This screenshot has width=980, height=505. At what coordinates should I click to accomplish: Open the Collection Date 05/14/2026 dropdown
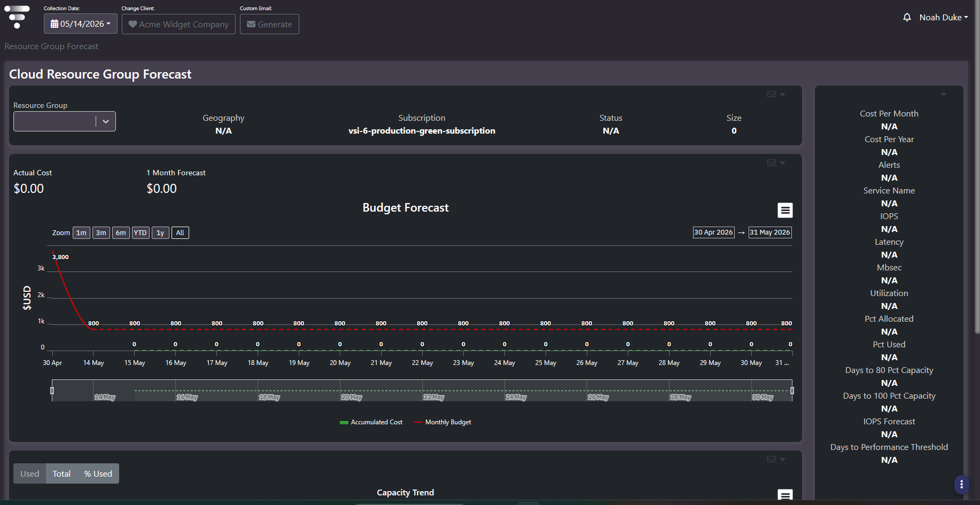[81, 24]
